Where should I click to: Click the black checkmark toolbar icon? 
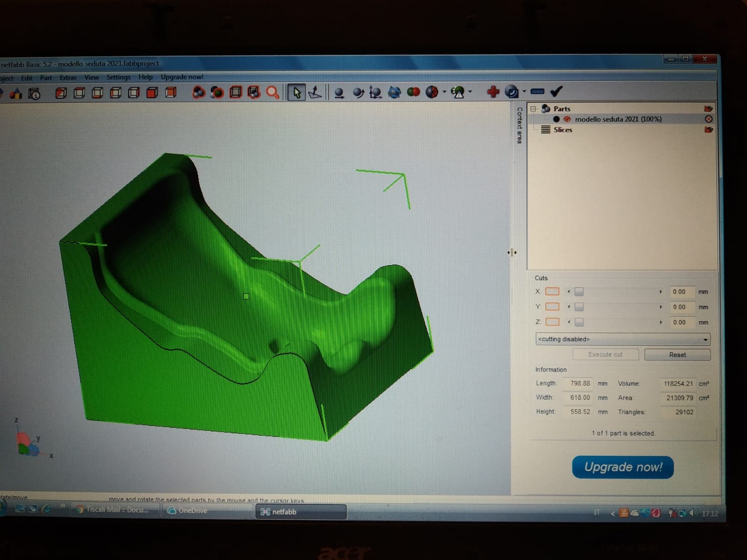(x=557, y=91)
